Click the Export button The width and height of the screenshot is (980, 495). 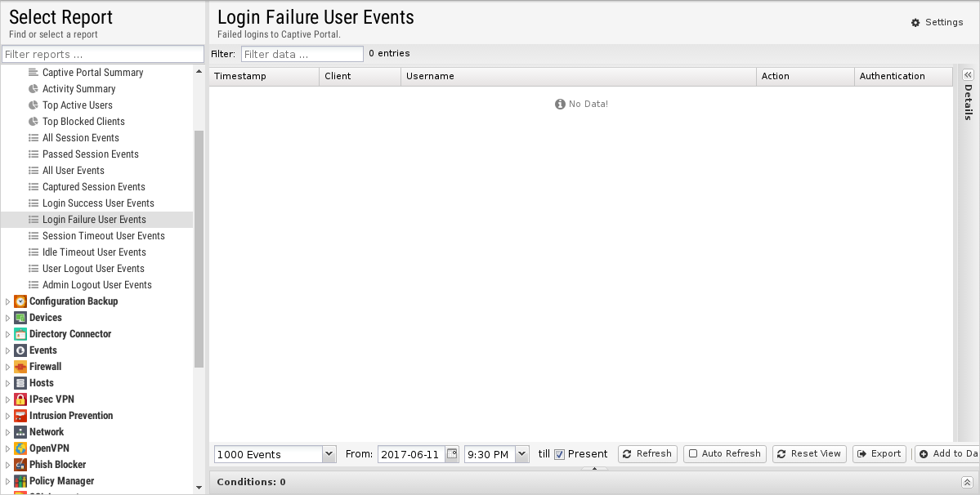[x=879, y=454]
